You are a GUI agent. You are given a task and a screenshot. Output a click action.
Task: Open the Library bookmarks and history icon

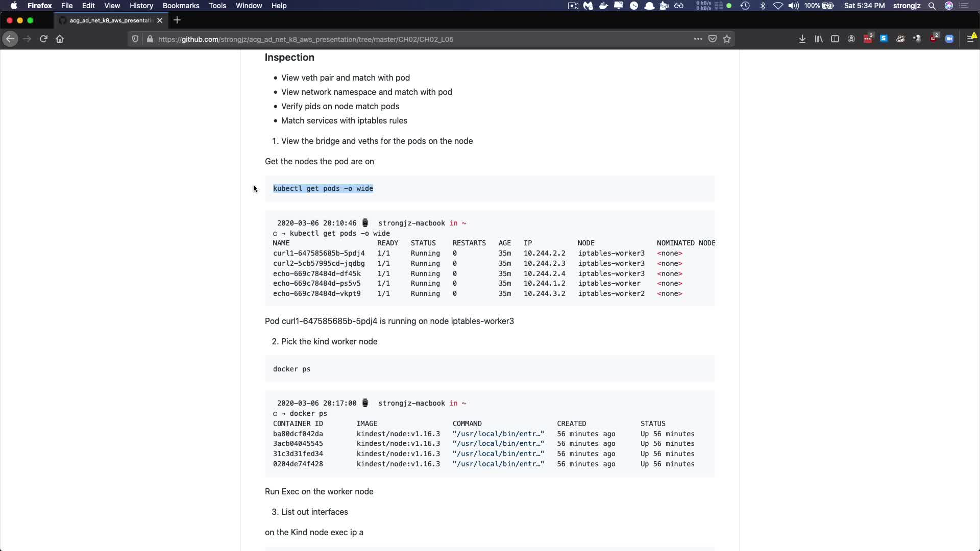point(819,39)
